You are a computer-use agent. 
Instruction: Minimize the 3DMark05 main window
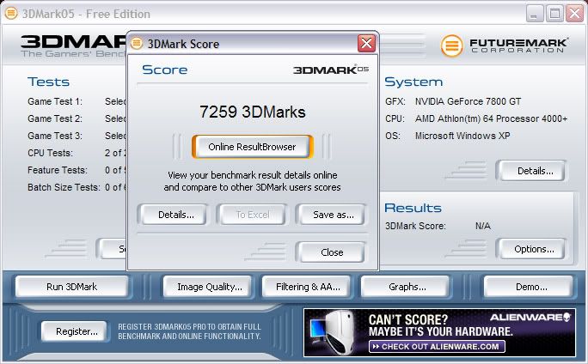(x=534, y=14)
